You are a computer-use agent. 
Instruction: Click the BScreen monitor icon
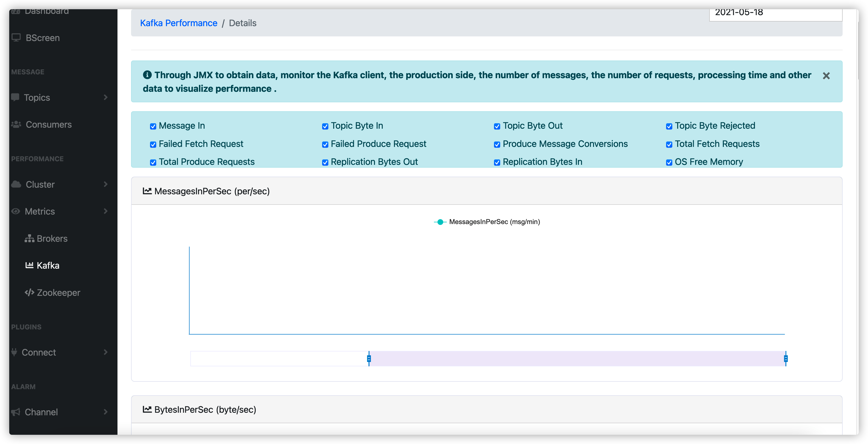16,37
